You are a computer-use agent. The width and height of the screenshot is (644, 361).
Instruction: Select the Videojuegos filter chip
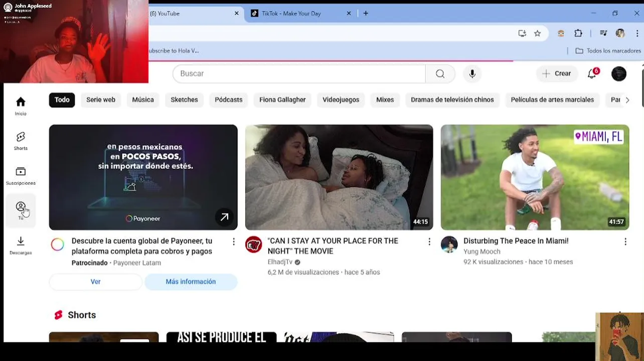(341, 100)
